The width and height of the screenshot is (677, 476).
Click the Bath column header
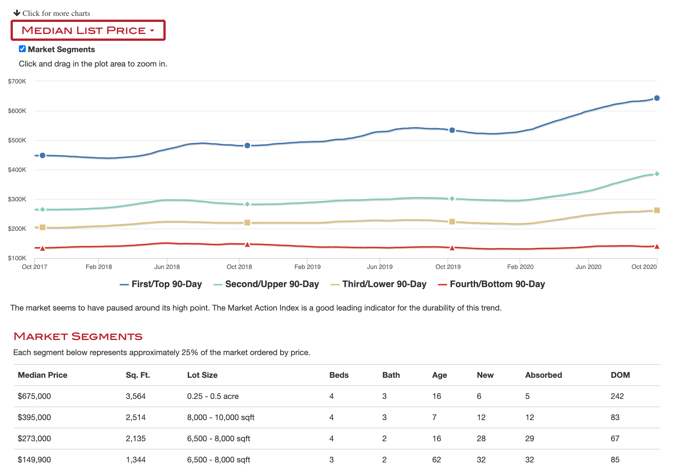click(x=391, y=375)
